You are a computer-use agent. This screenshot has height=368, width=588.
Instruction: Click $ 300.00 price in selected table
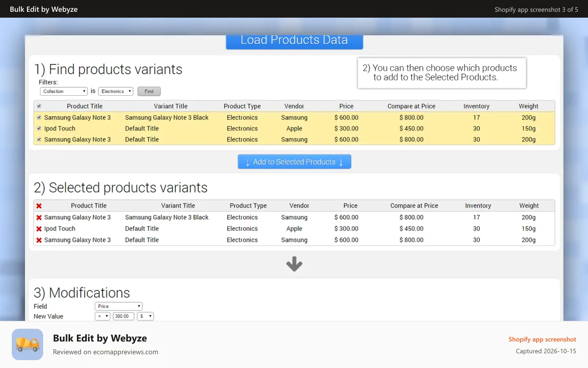tap(346, 229)
